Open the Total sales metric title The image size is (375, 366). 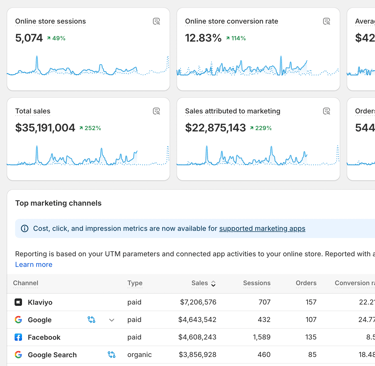tap(33, 111)
